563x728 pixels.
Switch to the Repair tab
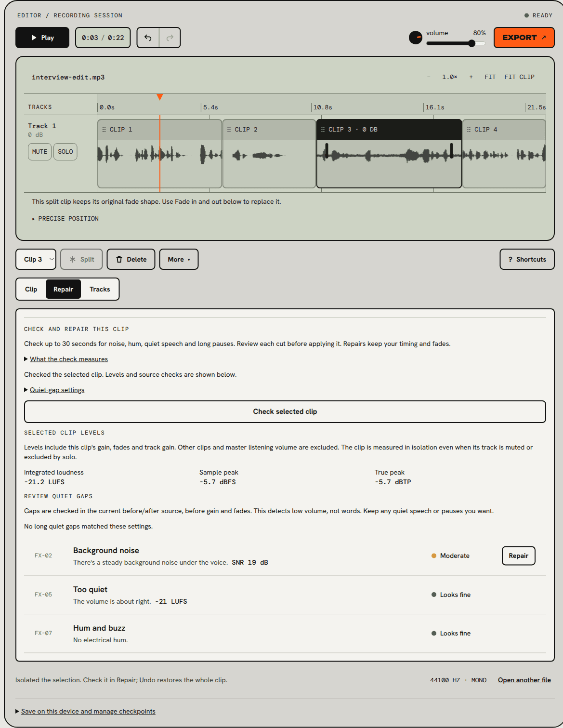[x=63, y=289]
